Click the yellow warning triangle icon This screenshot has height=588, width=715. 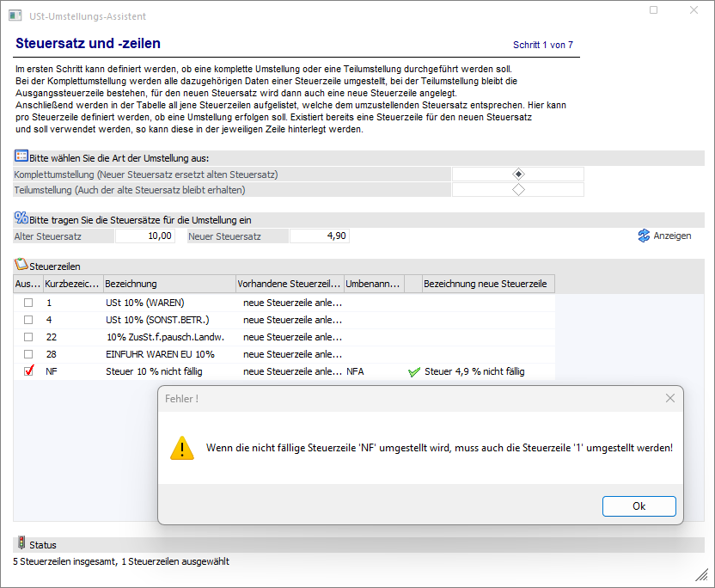(x=182, y=448)
